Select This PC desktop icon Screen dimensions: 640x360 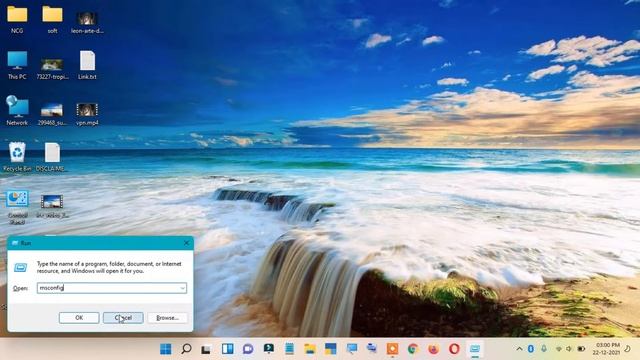coord(17,65)
